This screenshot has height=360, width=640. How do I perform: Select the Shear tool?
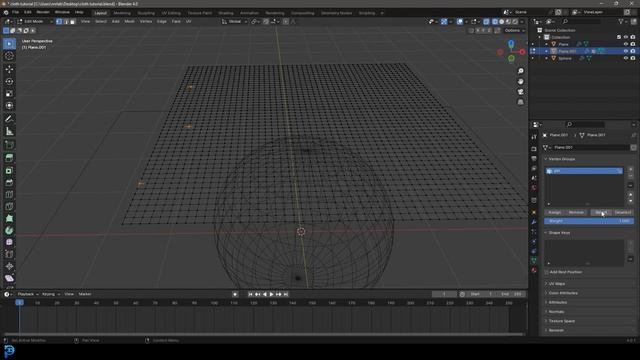coord(9,278)
